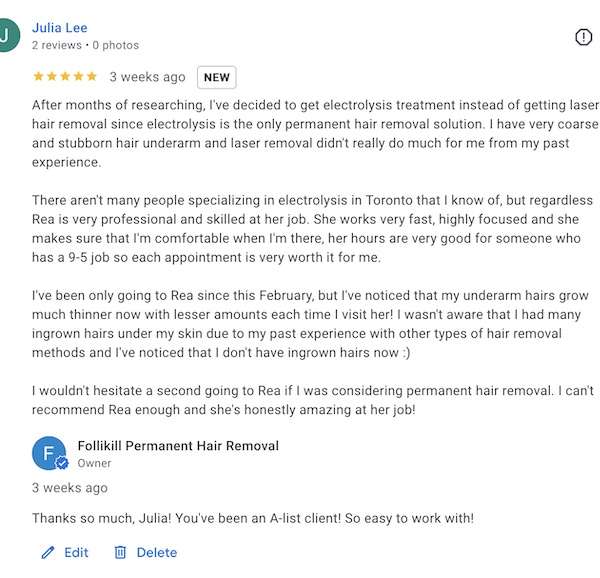Click Julia Lee's green profile avatar
This screenshot has width=600, height=578.
pos(8,35)
